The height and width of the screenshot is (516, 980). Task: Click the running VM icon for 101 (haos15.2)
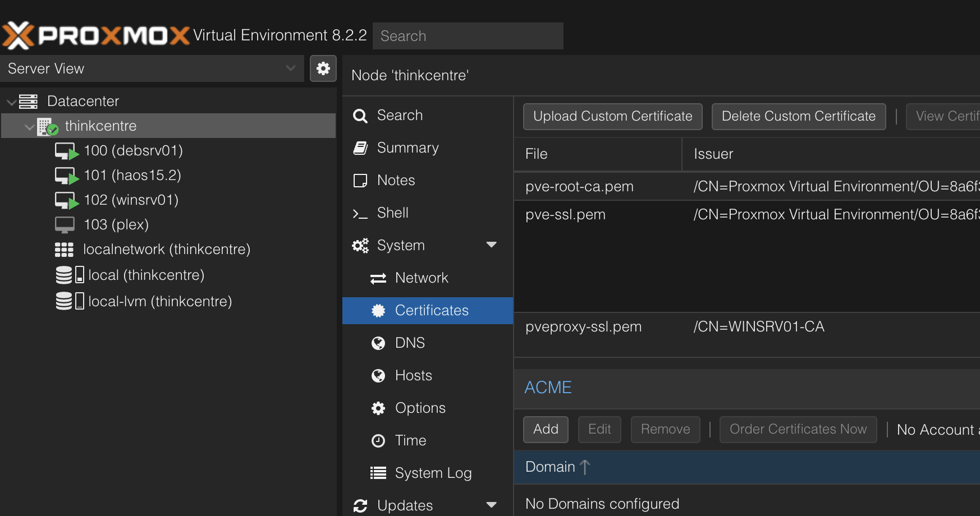67,176
